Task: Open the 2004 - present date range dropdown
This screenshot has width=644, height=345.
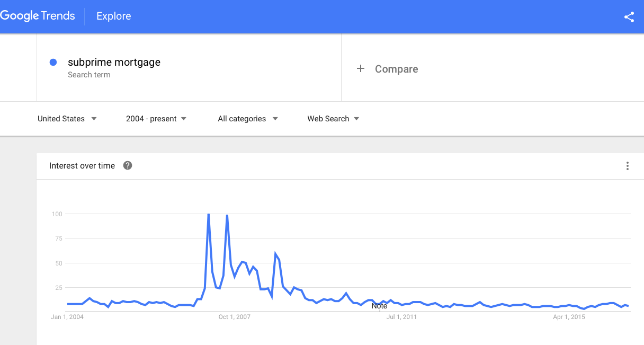Action: (156, 119)
